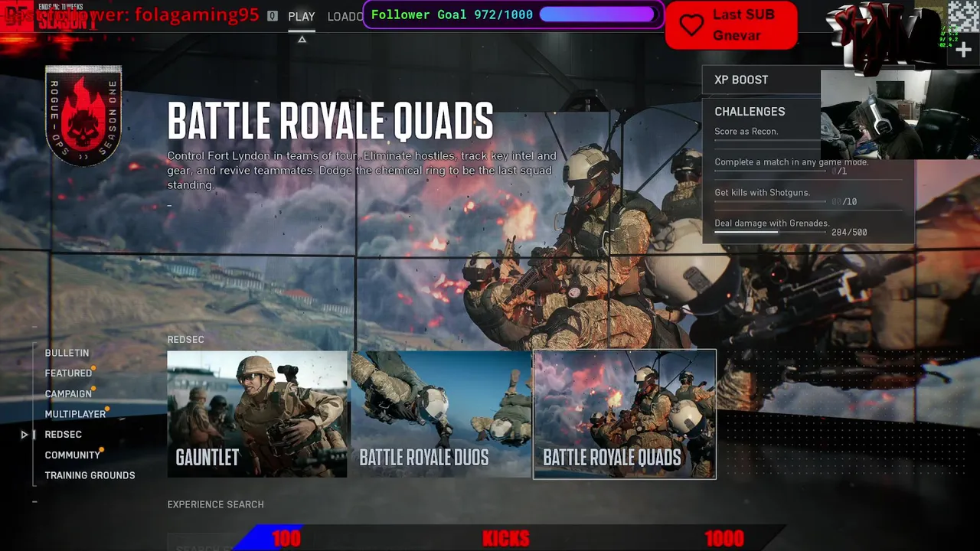This screenshot has width=980, height=551.
Task: Click the Fort Lyndon mode description
Action: pyautogui.click(x=362, y=170)
